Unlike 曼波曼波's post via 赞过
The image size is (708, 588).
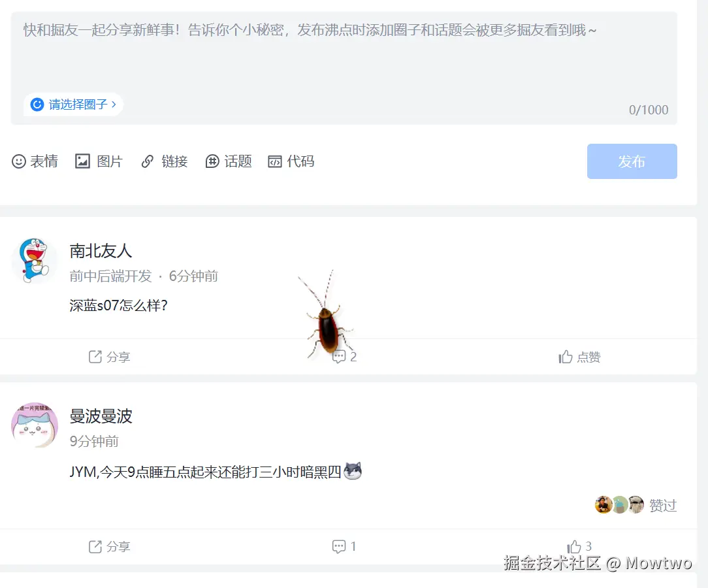pos(663,504)
